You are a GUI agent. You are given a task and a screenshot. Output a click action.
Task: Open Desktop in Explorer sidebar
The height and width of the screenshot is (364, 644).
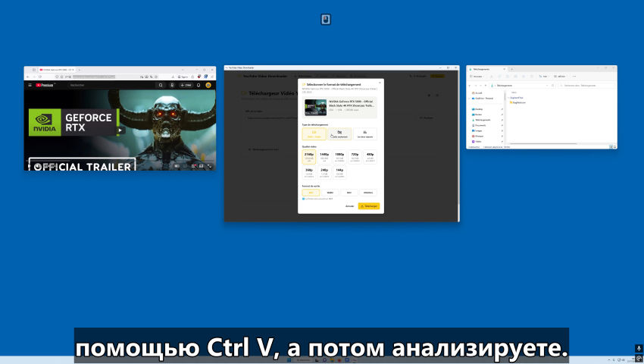coord(477,109)
